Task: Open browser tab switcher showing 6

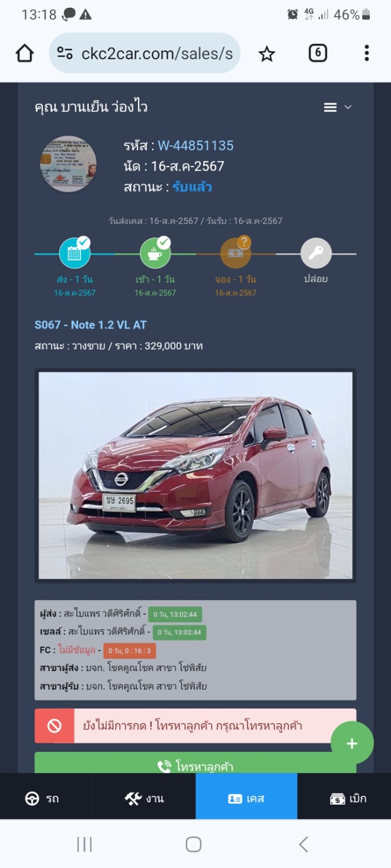Action: coord(318,53)
